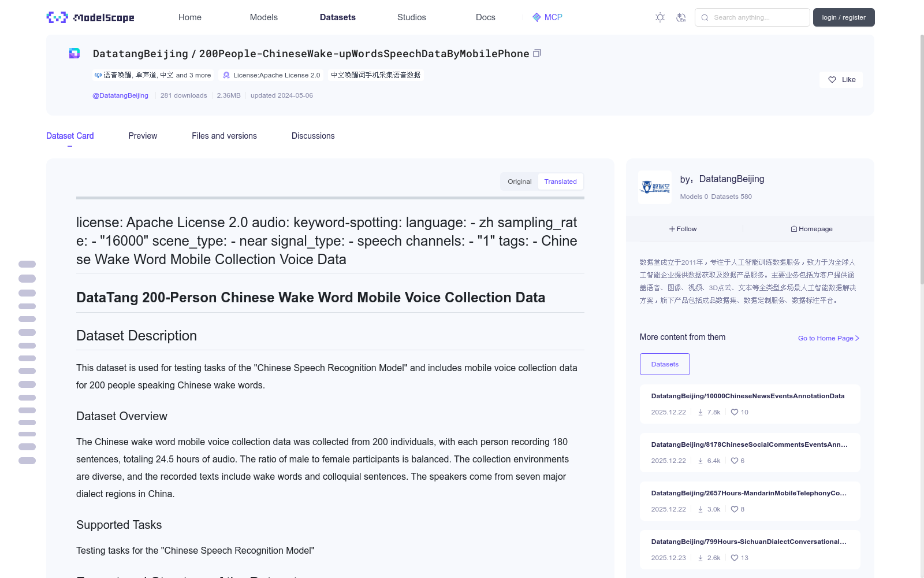Viewport: 924px width, 578px height.
Task: Open the Go to Home Page link
Action: tap(829, 338)
